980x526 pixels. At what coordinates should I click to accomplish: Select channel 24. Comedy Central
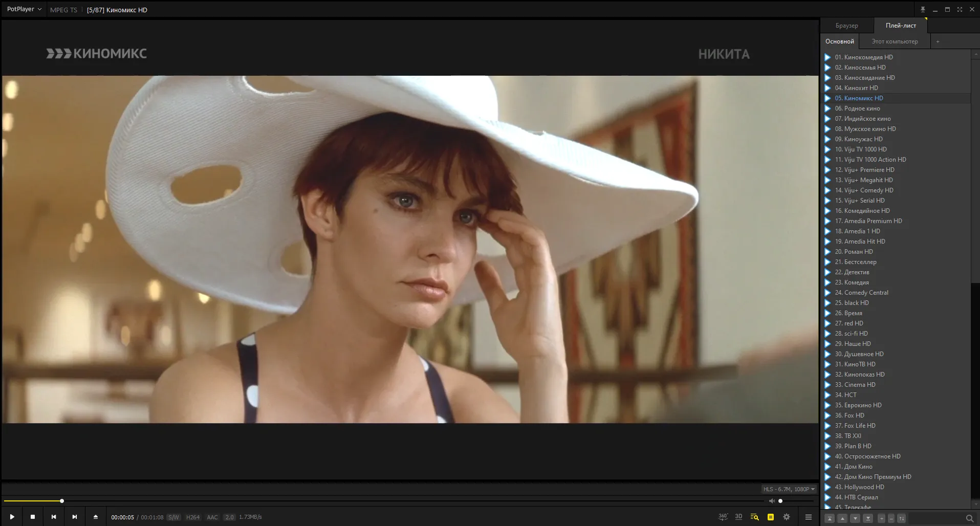pyautogui.click(x=897, y=293)
